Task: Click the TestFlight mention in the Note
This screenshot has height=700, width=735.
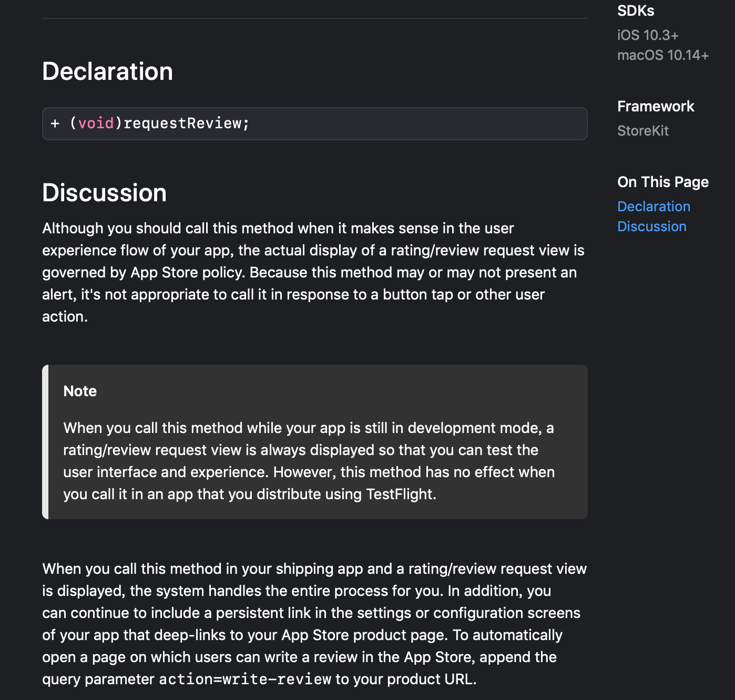Action: pos(401,494)
